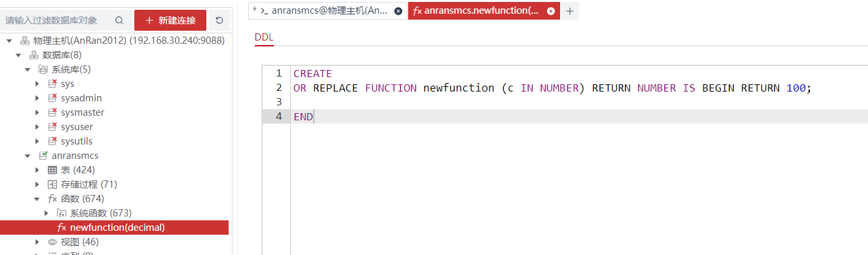Screen dimensions: 868x255
Task: Click the fx icon on newfunction tab
Action: (x=417, y=11)
